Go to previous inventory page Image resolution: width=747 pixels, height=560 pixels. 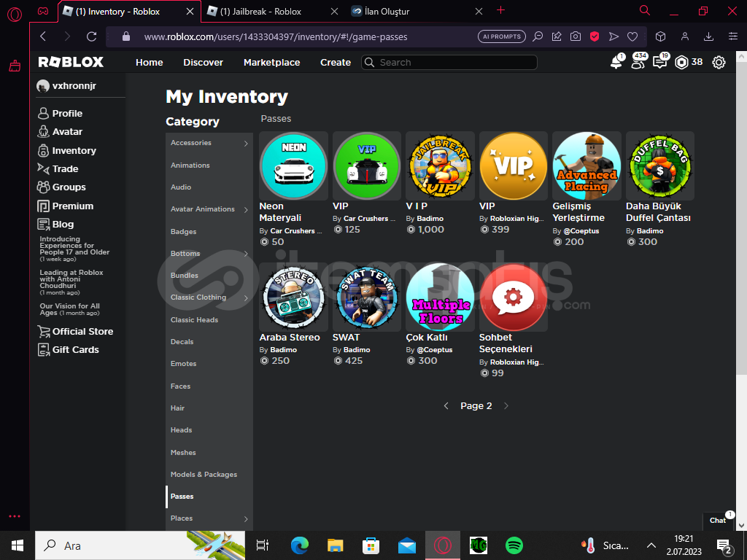pyautogui.click(x=446, y=405)
